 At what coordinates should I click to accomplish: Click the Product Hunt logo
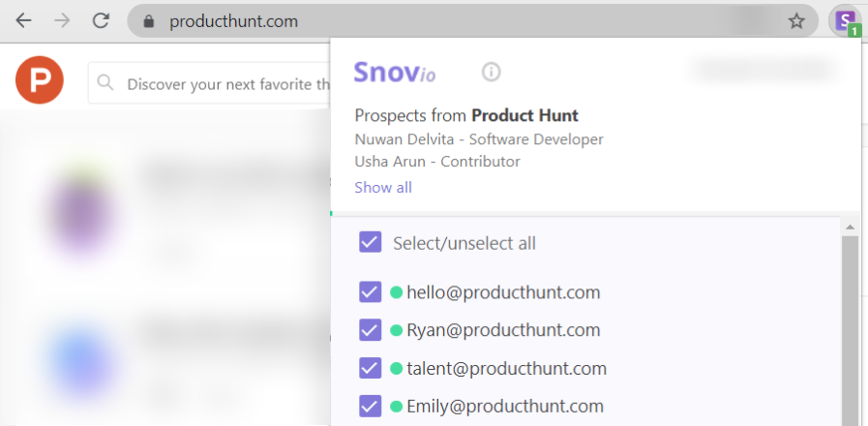click(40, 79)
